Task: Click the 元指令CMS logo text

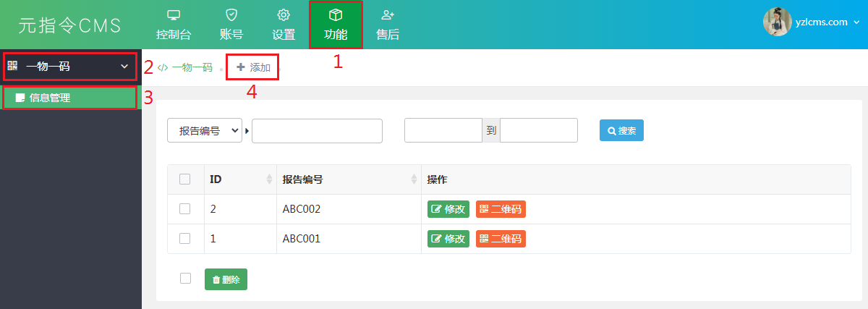Action: 70,25
